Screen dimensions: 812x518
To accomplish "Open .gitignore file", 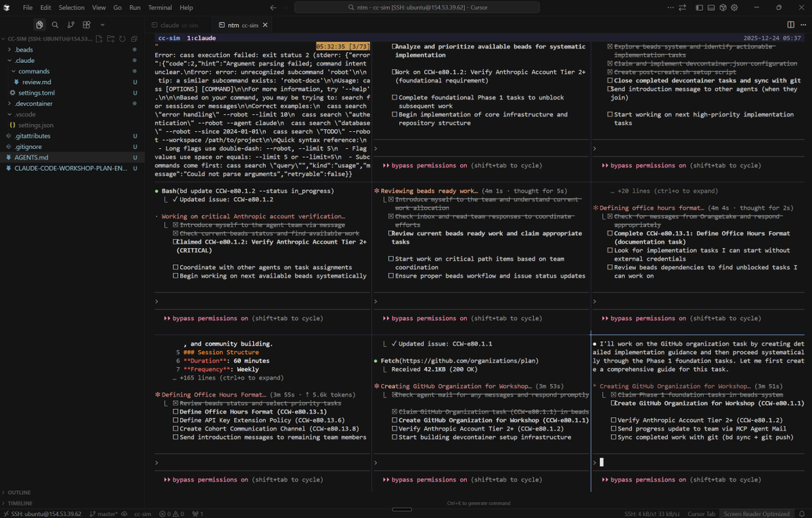I will pyautogui.click(x=72, y=146).
